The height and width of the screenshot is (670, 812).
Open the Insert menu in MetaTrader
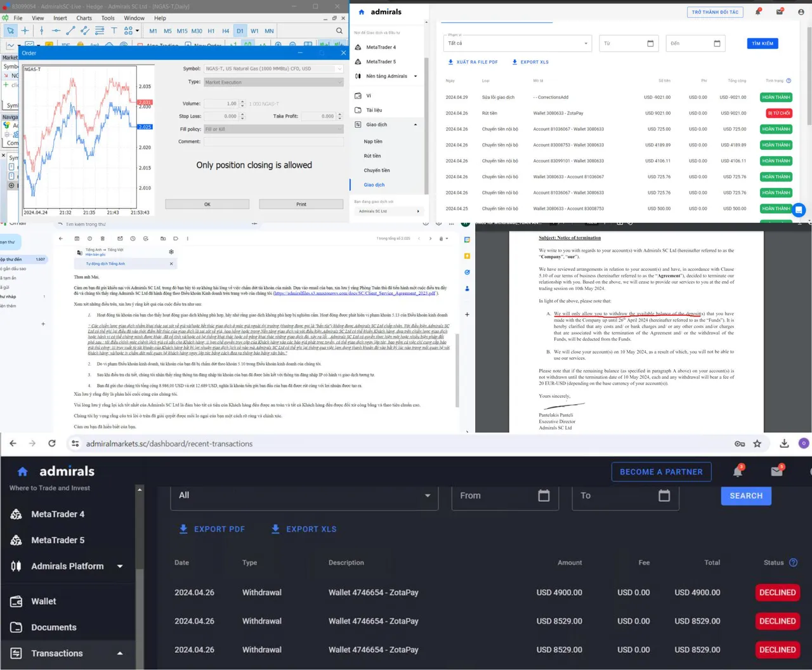click(60, 18)
